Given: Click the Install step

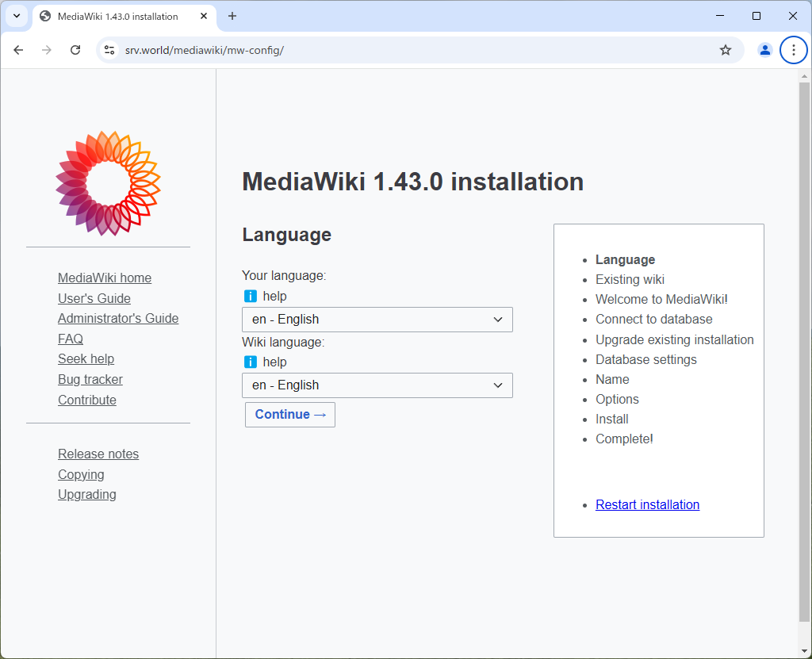Looking at the screenshot, I should coord(611,420).
